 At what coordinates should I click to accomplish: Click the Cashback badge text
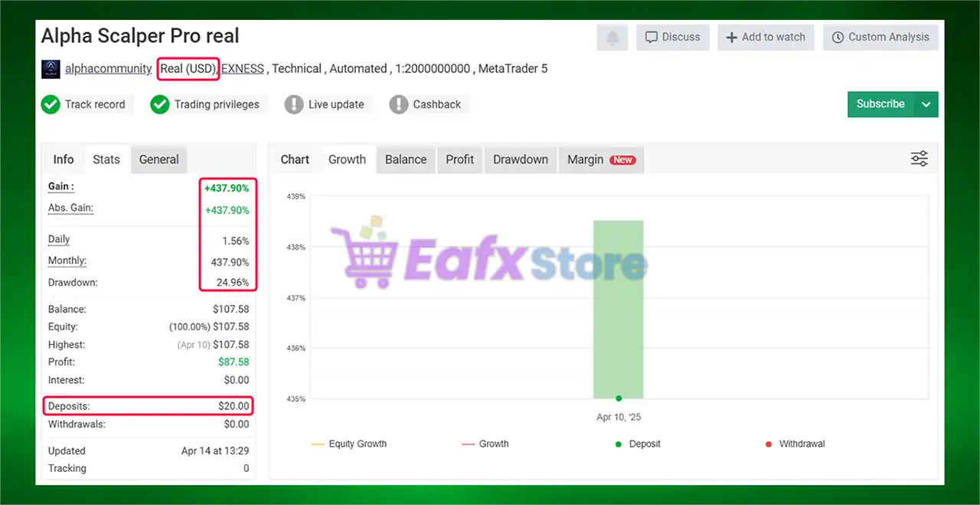click(x=437, y=104)
